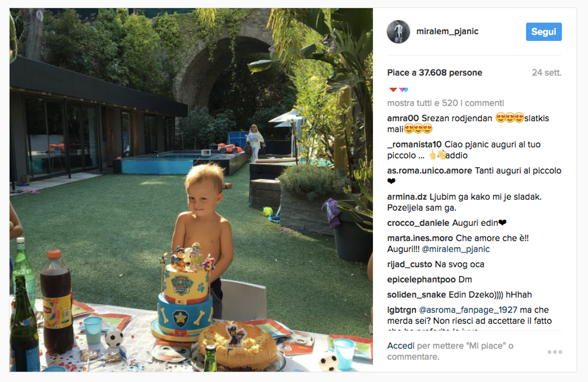Open _romanista10 commenter profile
Screen dimensions: 588x382
pyautogui.click(x=414, y=144)
